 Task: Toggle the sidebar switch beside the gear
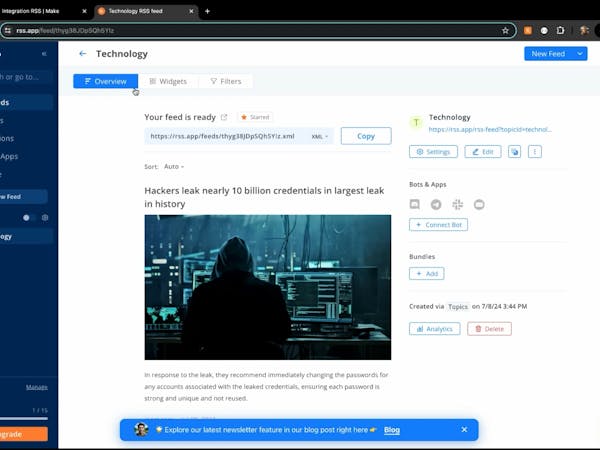tap(28, 218)
